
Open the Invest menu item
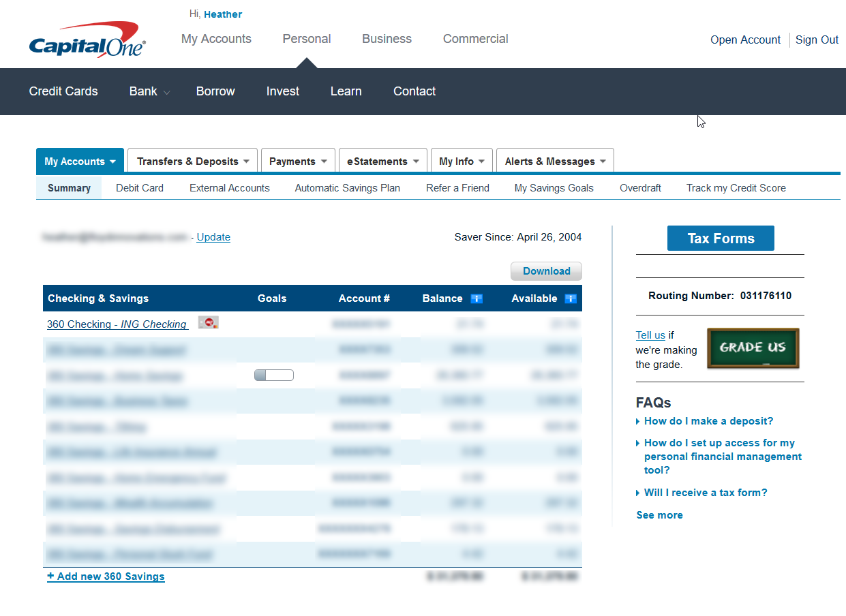pyautogui.click(x=283, y=91)
